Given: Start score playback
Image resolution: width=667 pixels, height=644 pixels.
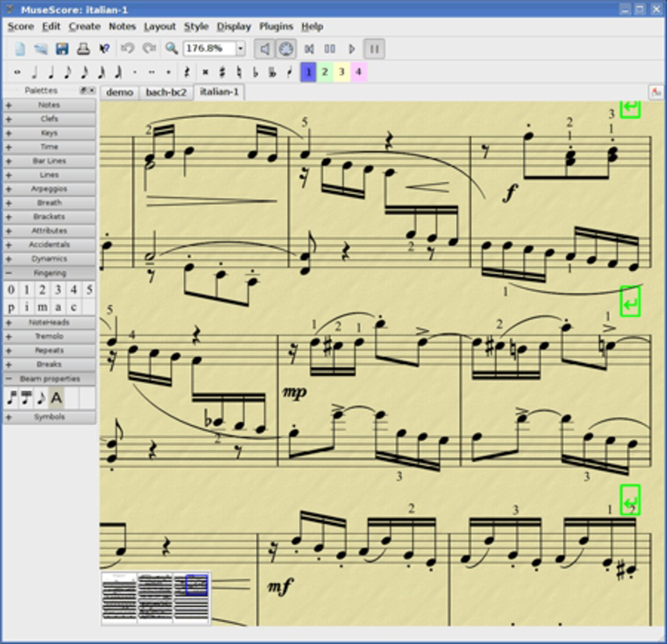Looking at the screenshot, I should click(x=350, y=48).
